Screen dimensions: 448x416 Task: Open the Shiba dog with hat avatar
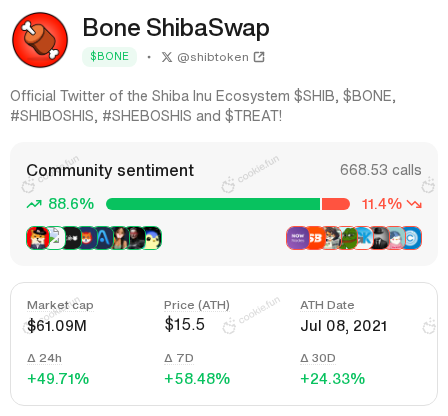pyautogui.click(x=38, y=238)
